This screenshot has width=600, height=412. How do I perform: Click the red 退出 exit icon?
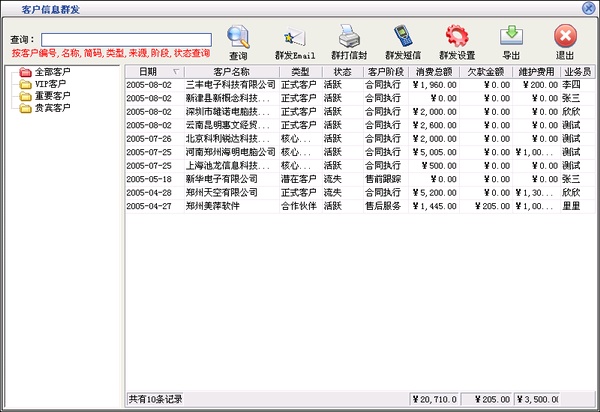point(565,38)
